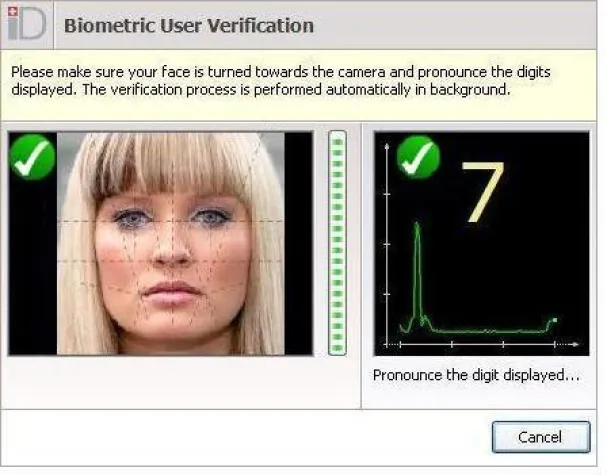This screenshot has height=475, width=607.
Task: Select the webcam face preview image
Action: coord(171,244)
